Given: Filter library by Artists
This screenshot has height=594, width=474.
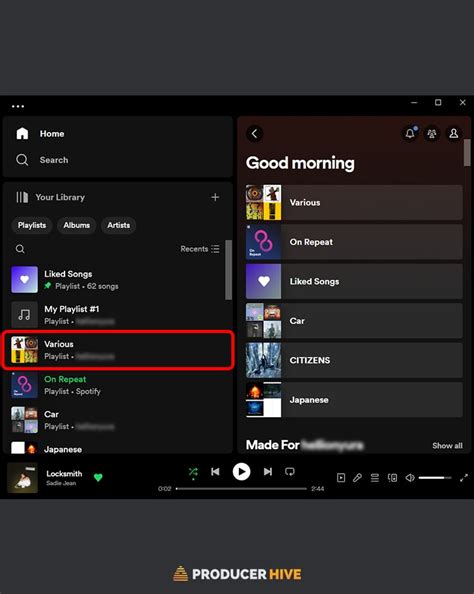Looking at the screenshot, I should pyautogui.click(x=118, y=225).
